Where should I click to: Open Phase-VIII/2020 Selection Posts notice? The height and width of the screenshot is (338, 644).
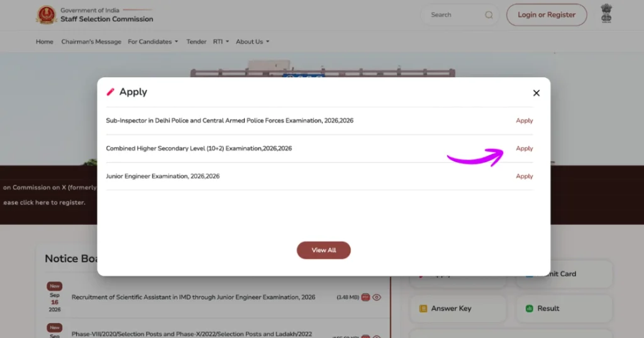[192, 334]
